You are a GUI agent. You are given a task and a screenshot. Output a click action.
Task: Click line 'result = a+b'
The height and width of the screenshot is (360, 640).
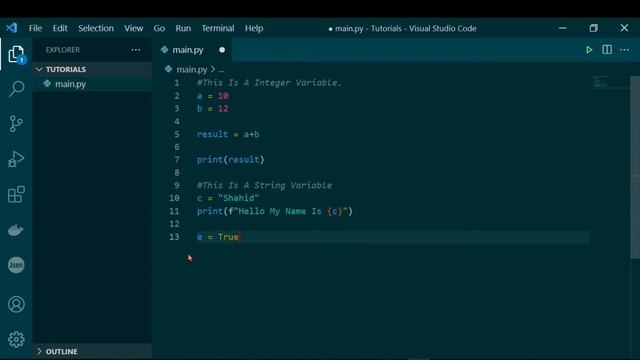(228, 134)
